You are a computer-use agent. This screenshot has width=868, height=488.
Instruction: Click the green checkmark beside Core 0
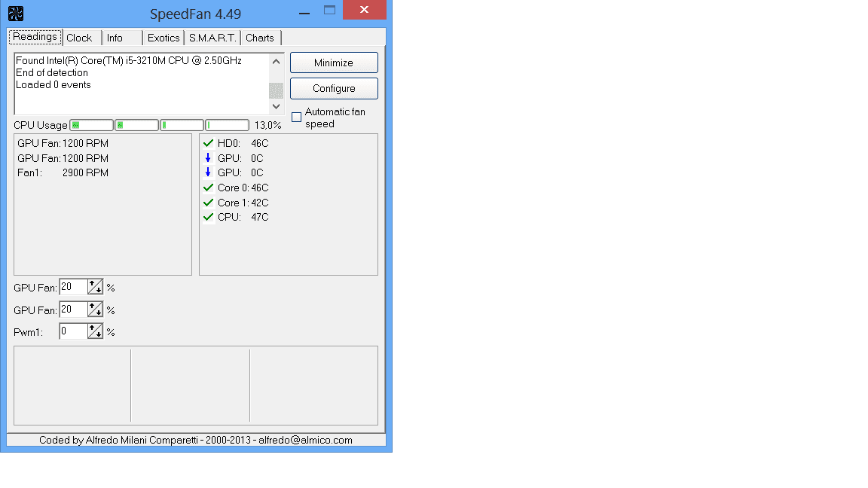click(x=208, y=188)
